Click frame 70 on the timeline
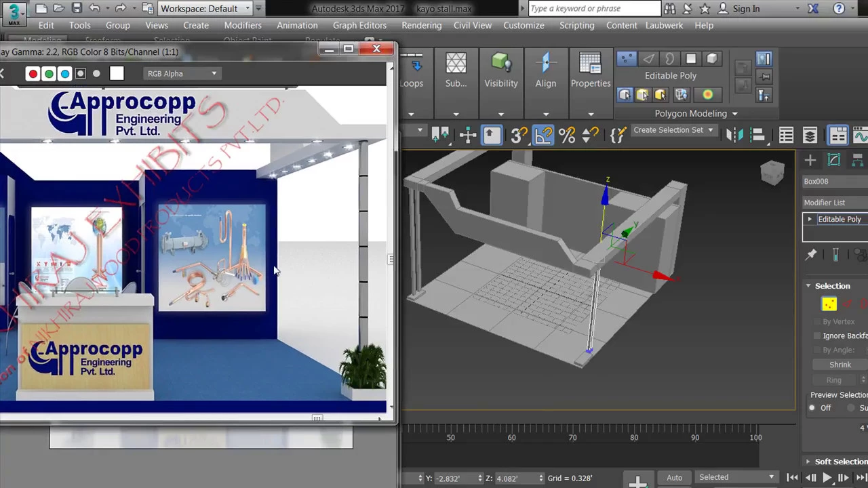Screen dimensions: 868x488 572,437
